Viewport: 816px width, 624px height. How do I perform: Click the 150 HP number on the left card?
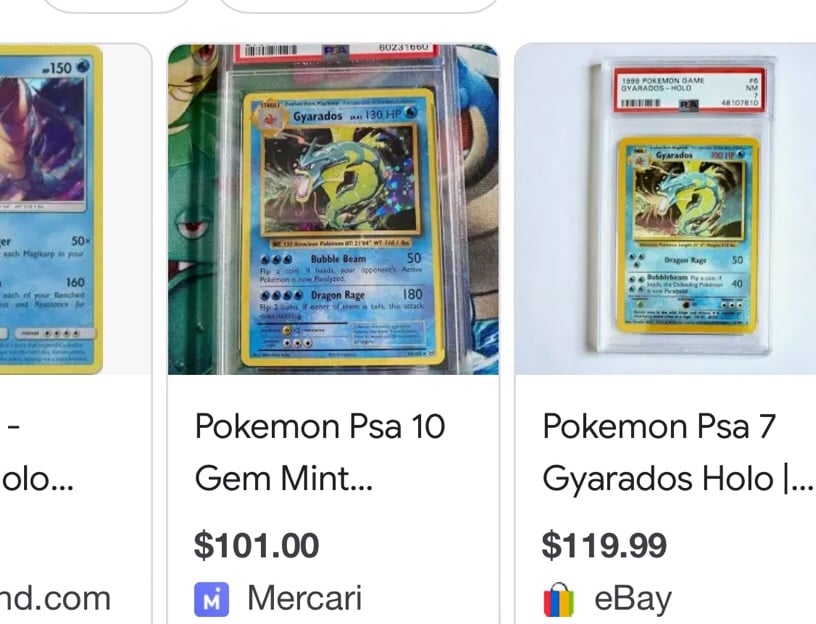click(58, 68)
